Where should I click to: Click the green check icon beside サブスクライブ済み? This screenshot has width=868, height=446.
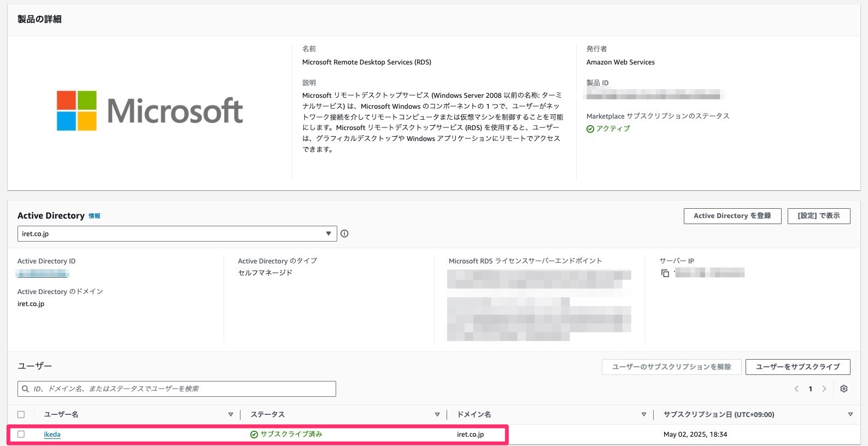254,435
